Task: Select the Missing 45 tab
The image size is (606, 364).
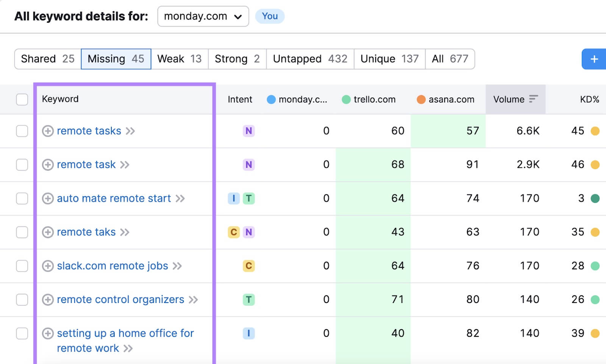Action: (116, 59)
